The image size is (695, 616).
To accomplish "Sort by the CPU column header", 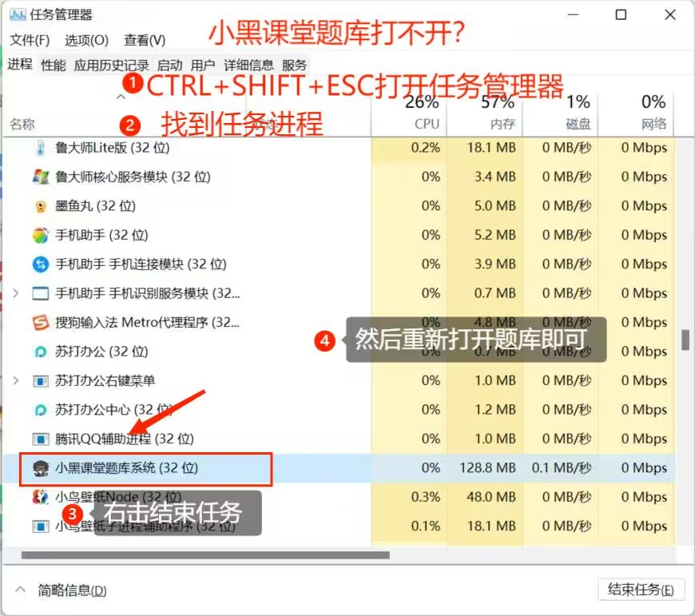I will tap(409, 113).
